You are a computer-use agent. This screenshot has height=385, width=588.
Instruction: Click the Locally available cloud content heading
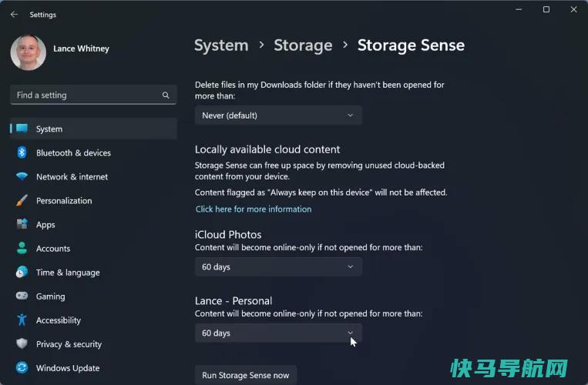point(267,149)
